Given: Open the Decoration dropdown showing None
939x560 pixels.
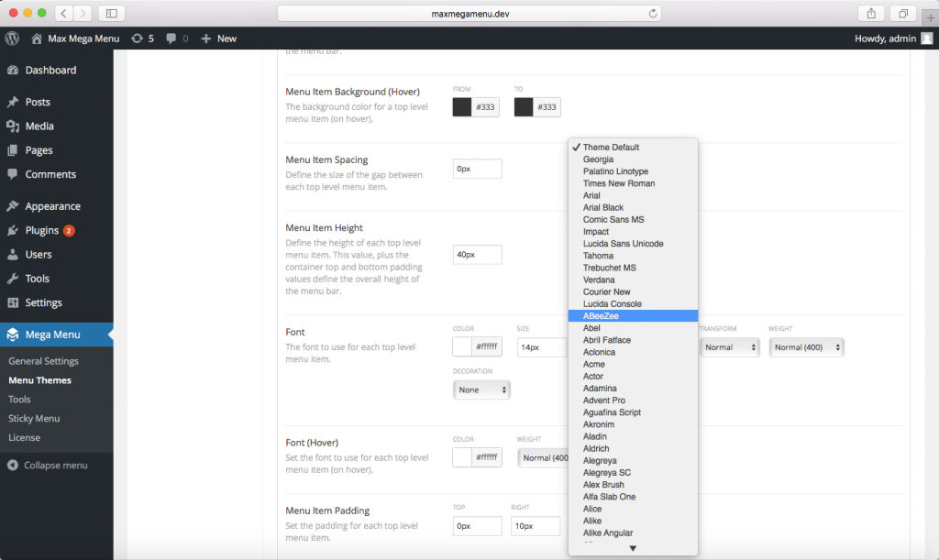Looking at the screenshot, I should (481, 390).
